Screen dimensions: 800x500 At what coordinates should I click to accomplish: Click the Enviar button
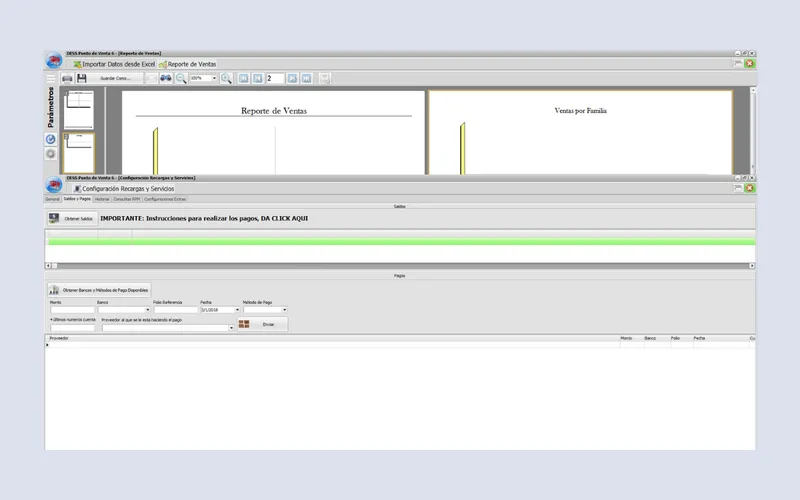(x=263, y=324)
